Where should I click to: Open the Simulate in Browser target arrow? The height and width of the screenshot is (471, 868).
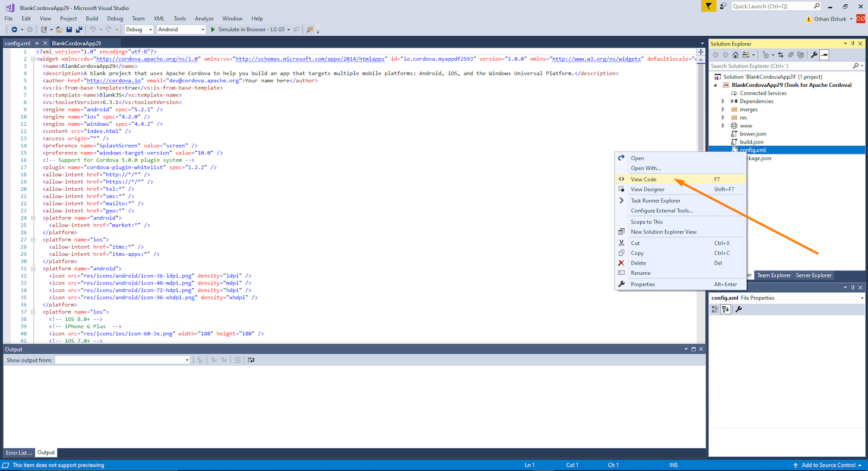(x=289, y=29)
